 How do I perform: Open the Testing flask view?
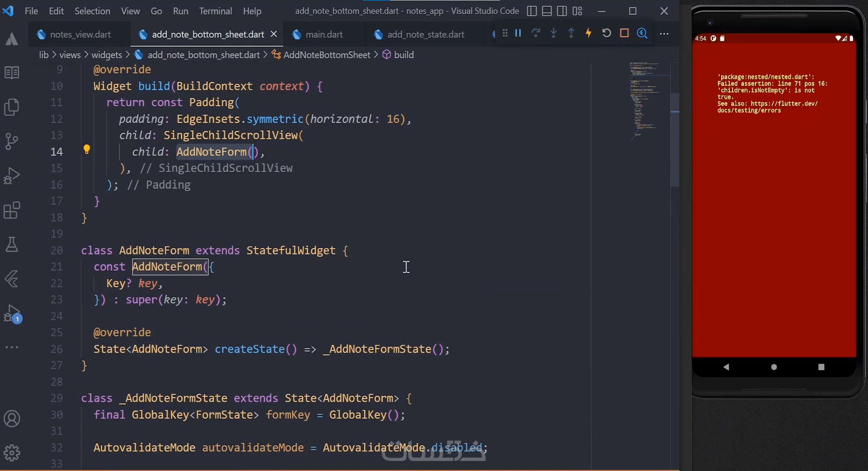pyautogui.click(x=12, y=244)
